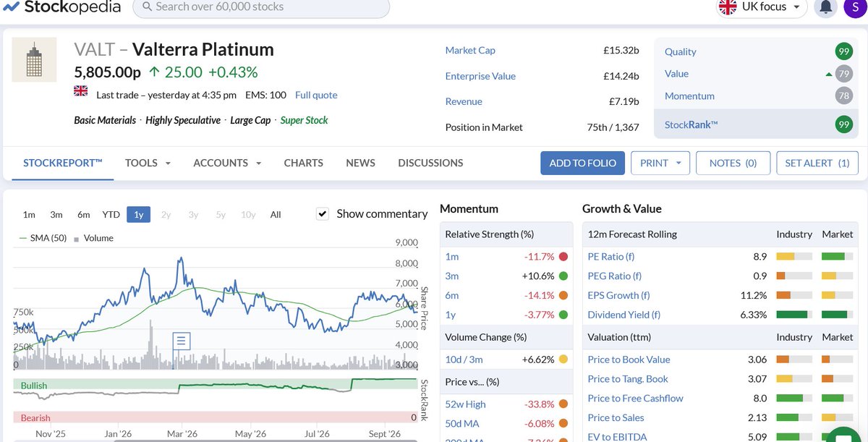This screenshot has width=868, height=442.
Task: Click the yellow dot beside 10d / 3m
Action: (x=563, y=359)
